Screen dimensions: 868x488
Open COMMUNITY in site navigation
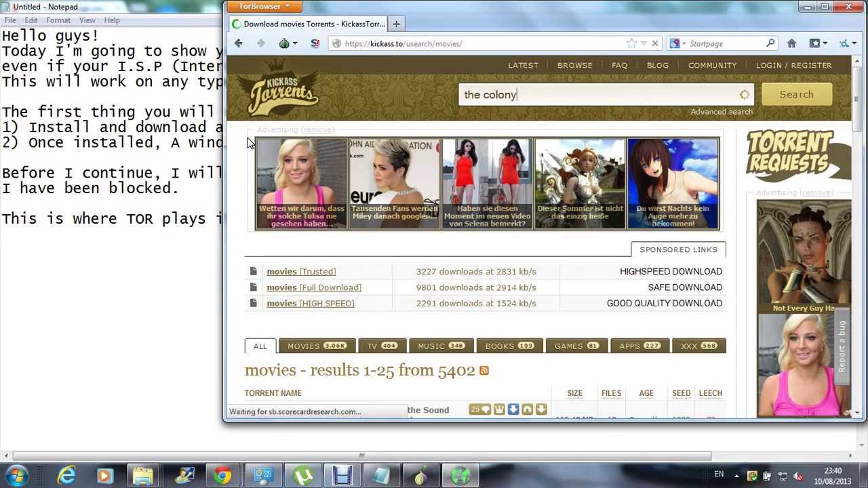tap(712, 65)
